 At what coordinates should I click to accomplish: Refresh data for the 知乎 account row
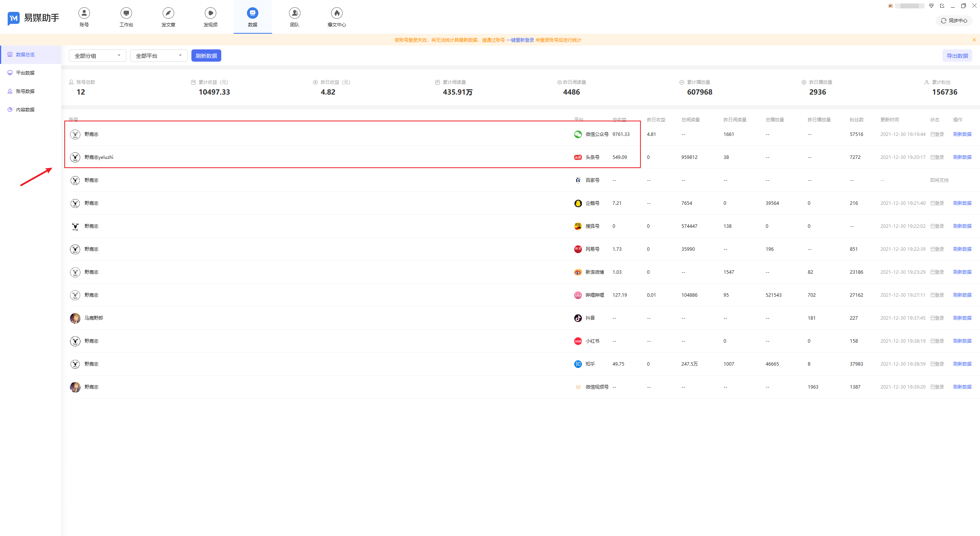(962, 364)
